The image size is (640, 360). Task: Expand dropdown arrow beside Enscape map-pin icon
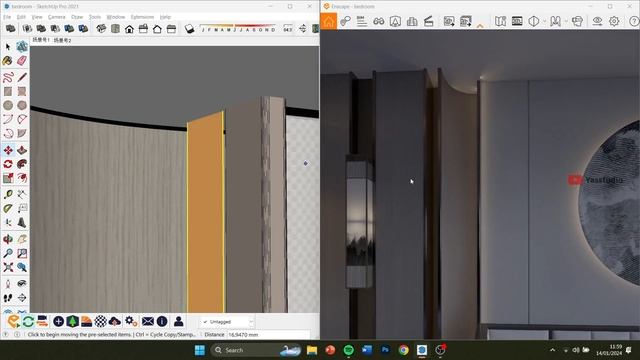tap(566, 21)
